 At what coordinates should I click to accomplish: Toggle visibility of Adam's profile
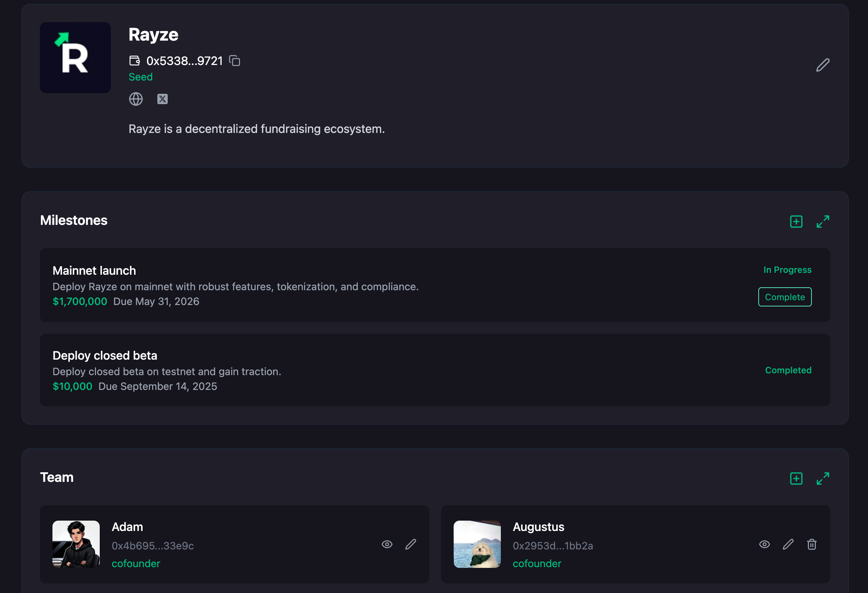point(387,544)
